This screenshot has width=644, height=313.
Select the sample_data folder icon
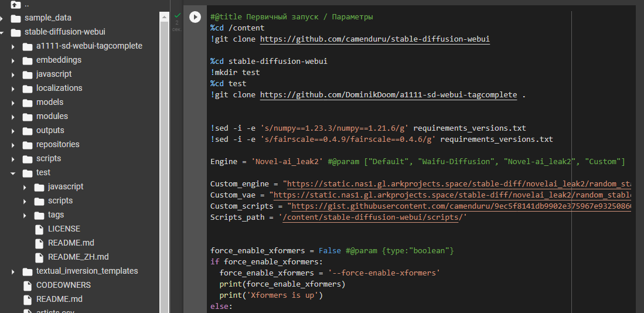(16, 18)
